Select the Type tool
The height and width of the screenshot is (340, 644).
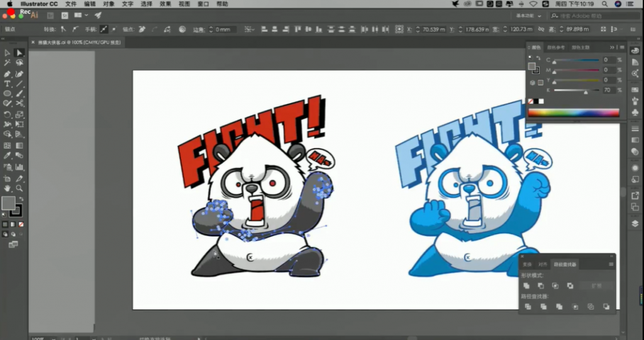8,84
